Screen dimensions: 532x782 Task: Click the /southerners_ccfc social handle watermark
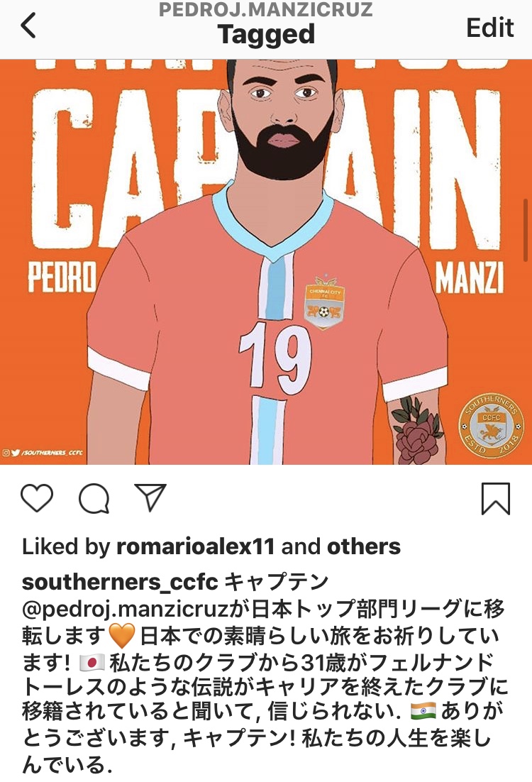coord(42,453)
